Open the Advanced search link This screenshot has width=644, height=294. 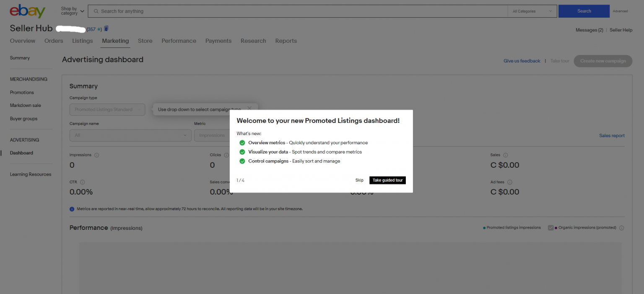pos(620,11)
